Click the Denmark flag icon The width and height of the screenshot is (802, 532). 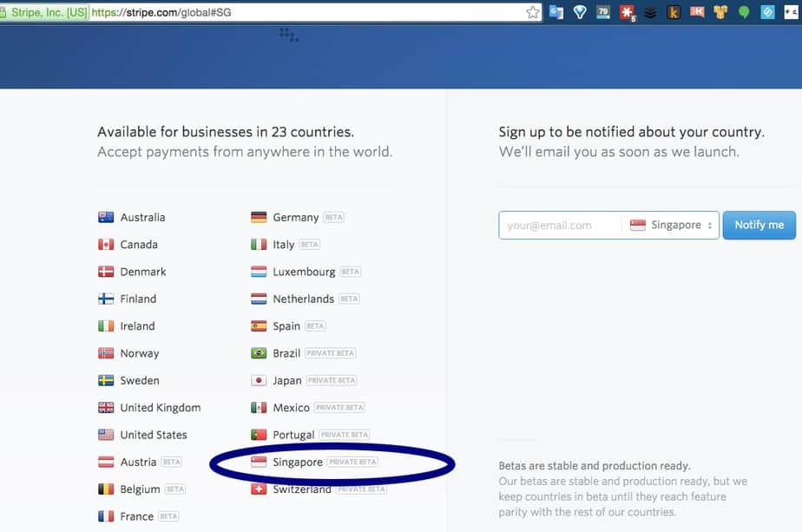(106, 272)
